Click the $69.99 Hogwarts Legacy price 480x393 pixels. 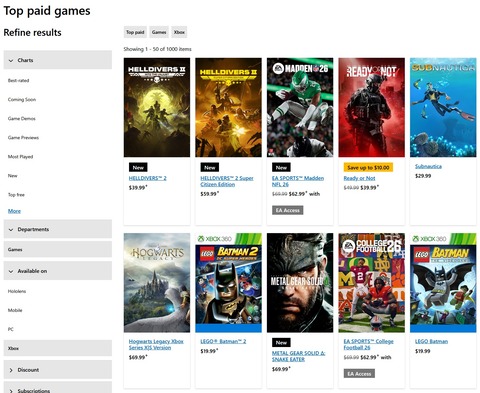137,357
